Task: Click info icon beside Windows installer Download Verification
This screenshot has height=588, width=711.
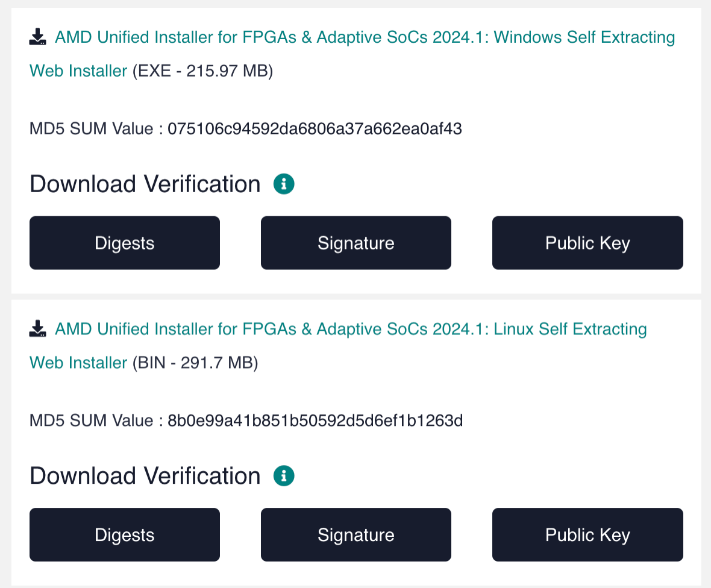Action: click(x=284, y=184)
